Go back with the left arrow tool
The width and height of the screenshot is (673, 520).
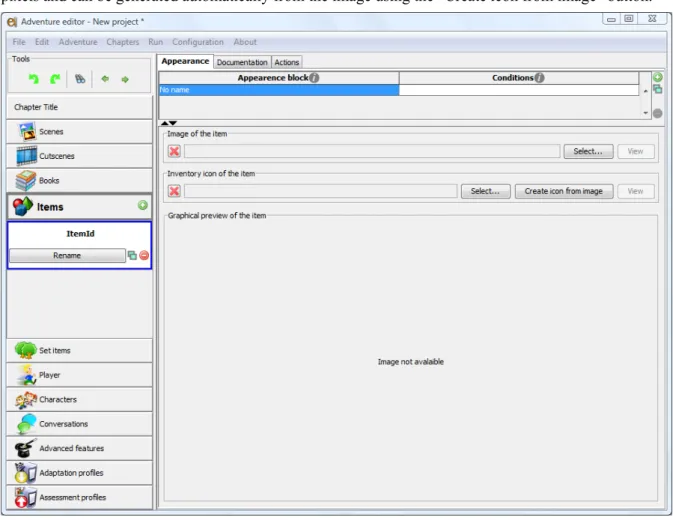click(x=105, y=79)
